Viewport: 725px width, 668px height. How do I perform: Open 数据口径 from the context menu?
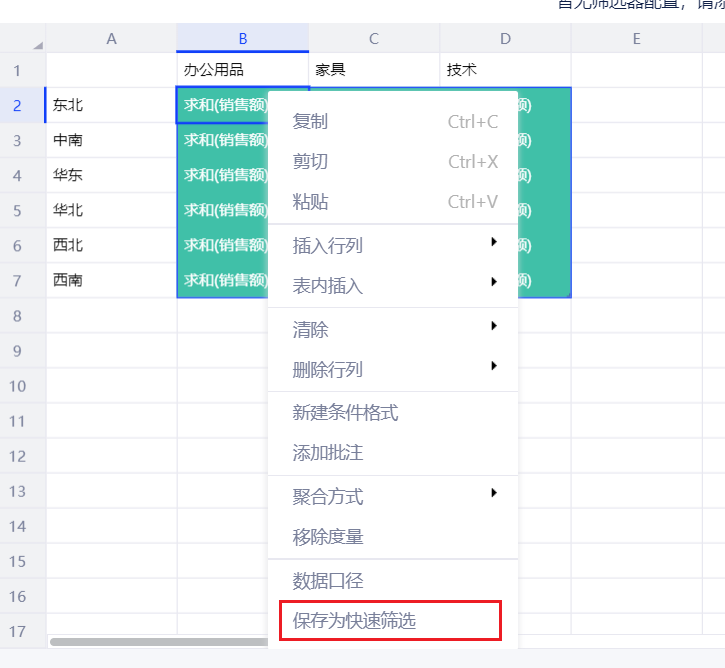[x=327, y=581]
